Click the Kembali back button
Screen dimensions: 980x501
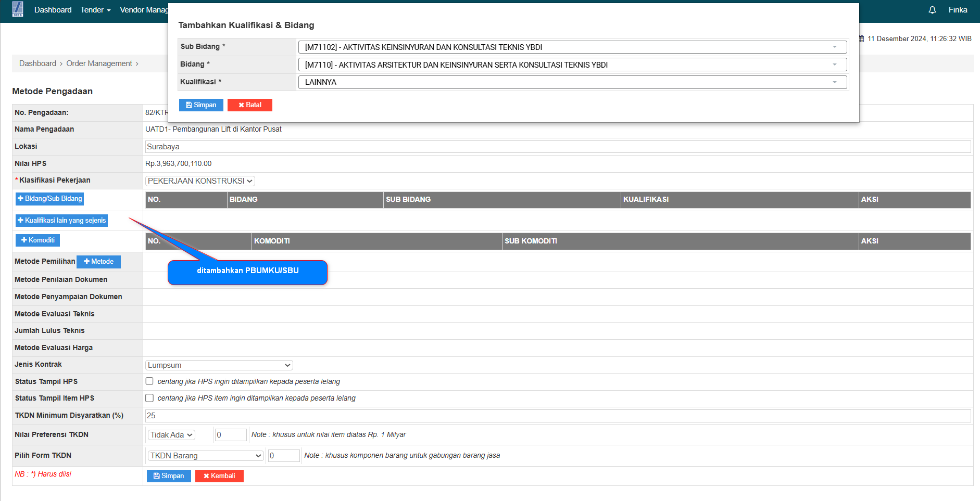coord(219,476)
